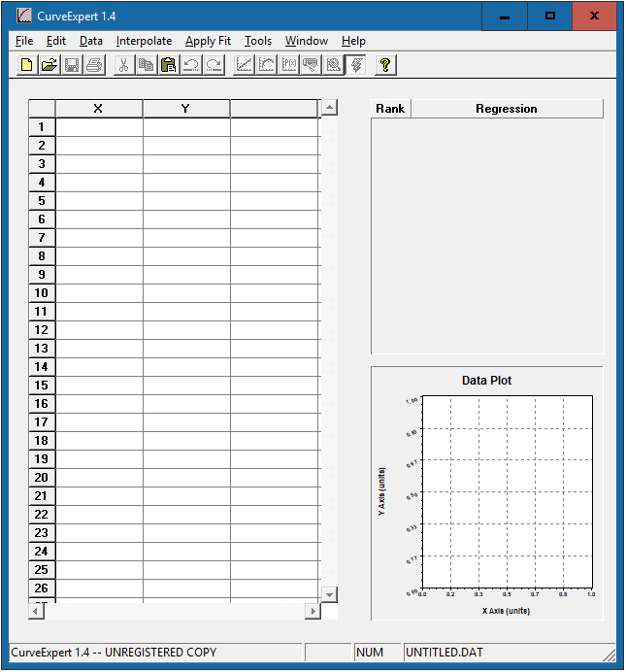This screenshot has width=626, height=672.
Task: Apply curved fit toolbar icon
Action: (266, 65)
